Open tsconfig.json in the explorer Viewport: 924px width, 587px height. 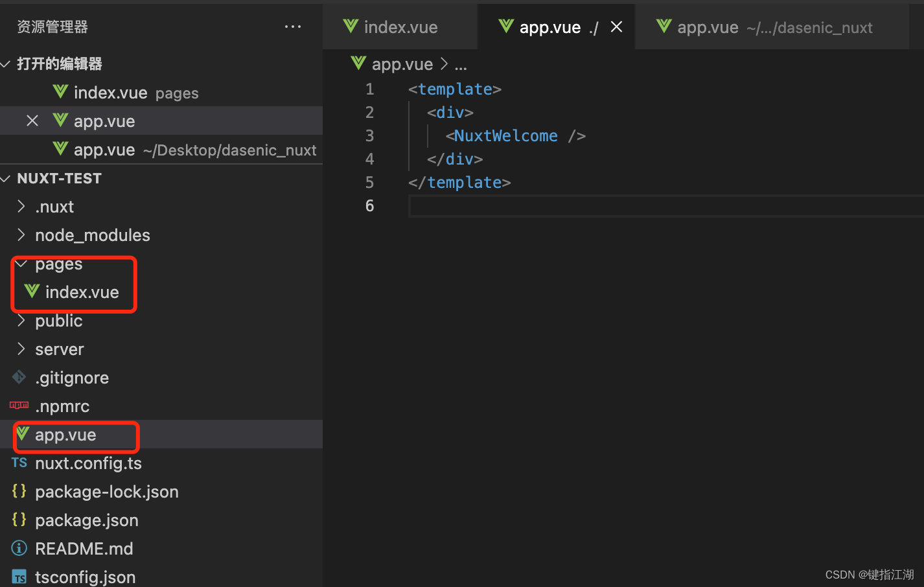(161, 577)
